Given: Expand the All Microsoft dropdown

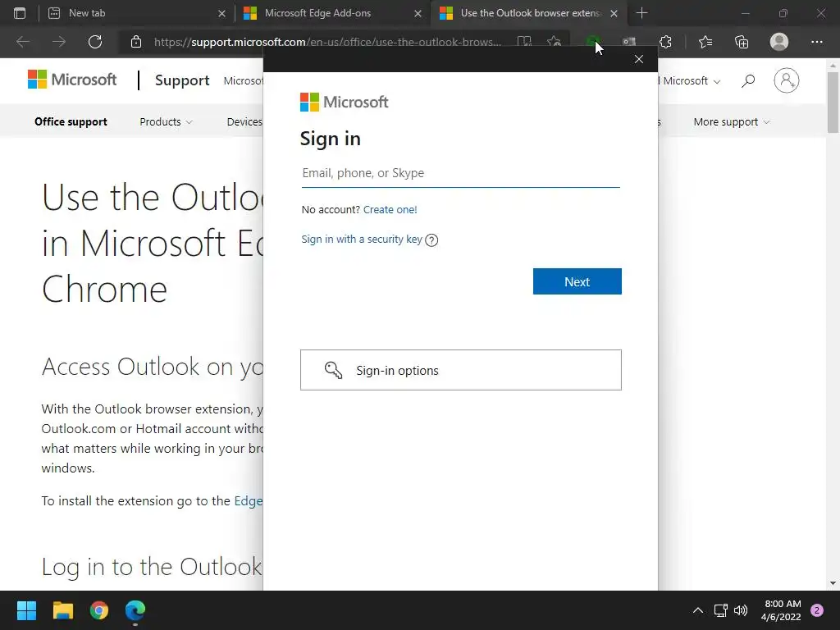Looking at the screenshot, I should point(689,81).
